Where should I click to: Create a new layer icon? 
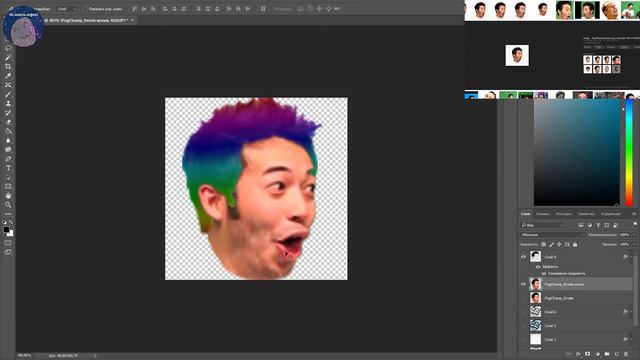pos(616,354)
